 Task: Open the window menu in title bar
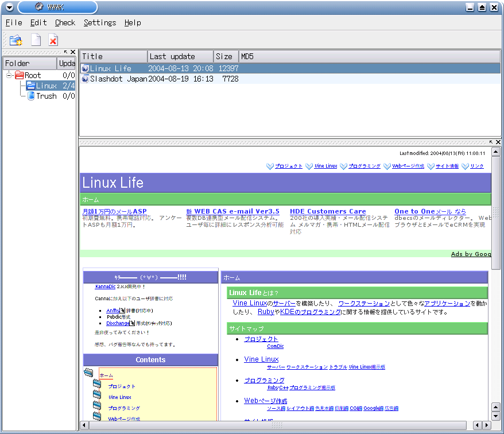(x=9, y=7)
